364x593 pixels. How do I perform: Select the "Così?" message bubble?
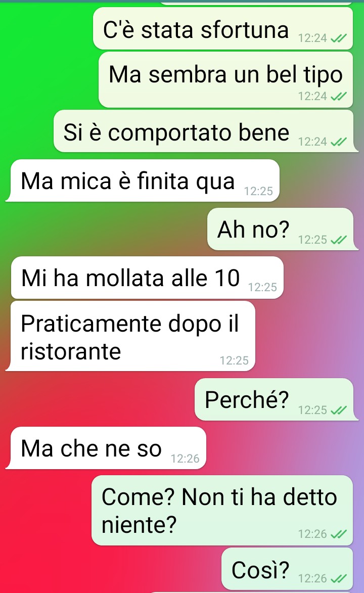(287, 569)
